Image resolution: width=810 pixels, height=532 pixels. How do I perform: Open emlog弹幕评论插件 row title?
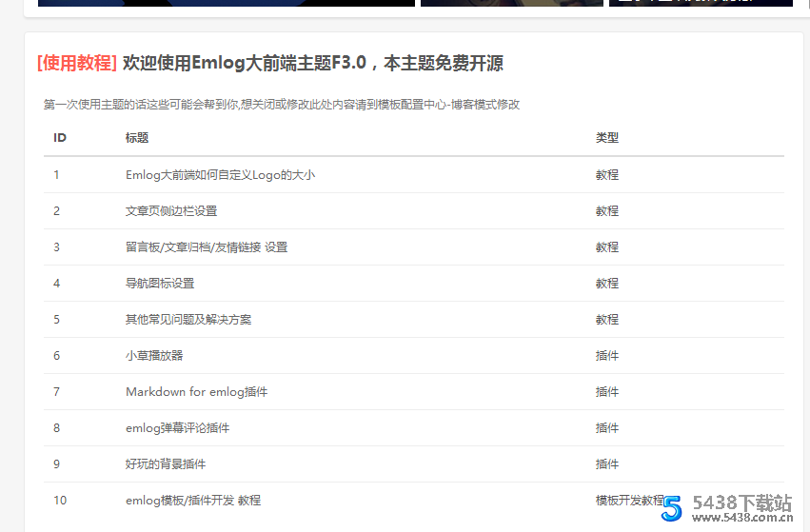pos(178,428)
